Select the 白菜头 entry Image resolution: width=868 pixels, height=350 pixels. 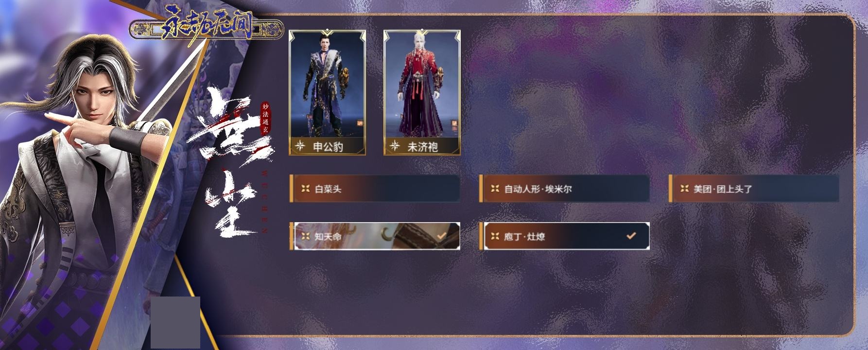[375, 189]
